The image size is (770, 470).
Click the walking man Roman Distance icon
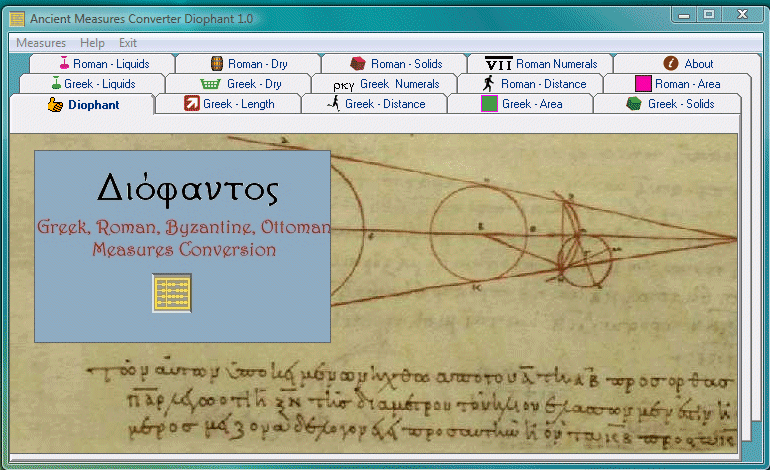click(488, 83)
